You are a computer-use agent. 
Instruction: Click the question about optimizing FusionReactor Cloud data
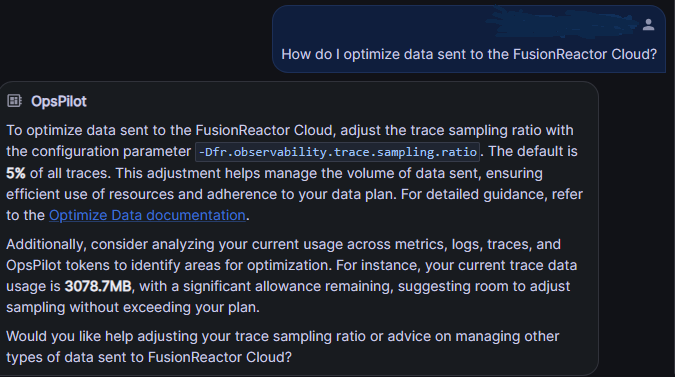469,54
